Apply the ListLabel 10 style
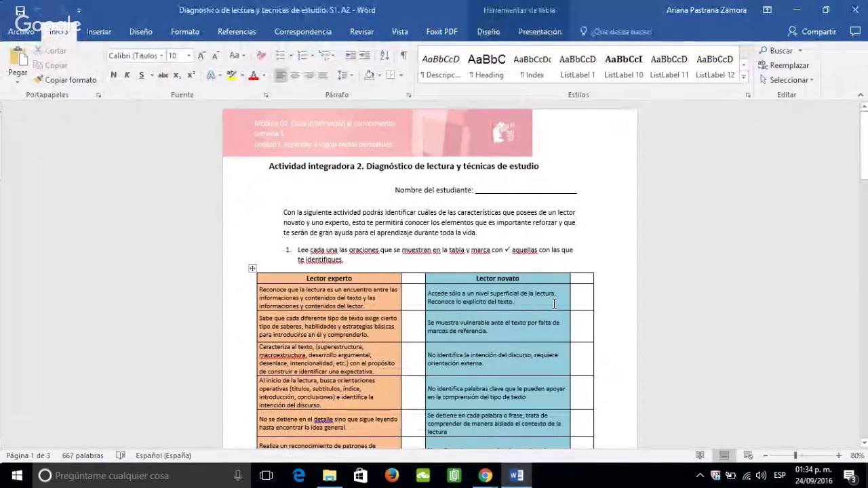Viewport: 868px width, 488px height. tap(624, 66)
